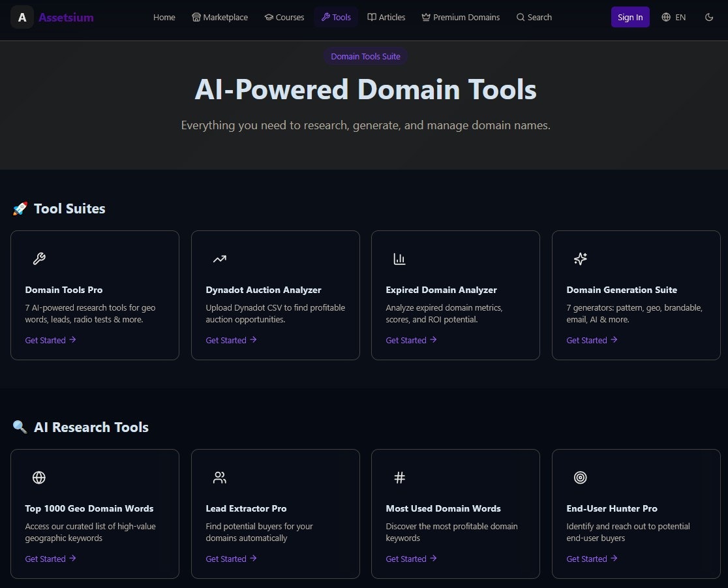Click the globe icon on Top 1000 Geo Domain Words
This screenshot has width=728, height=588.
(39, 477)
